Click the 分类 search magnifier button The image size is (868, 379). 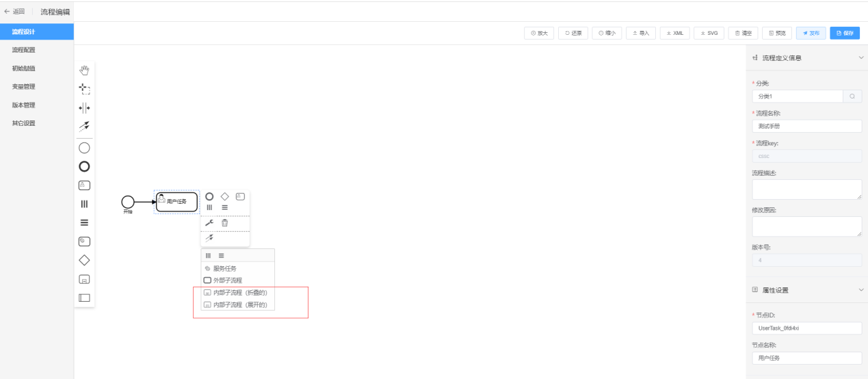[x=852, y=96]
